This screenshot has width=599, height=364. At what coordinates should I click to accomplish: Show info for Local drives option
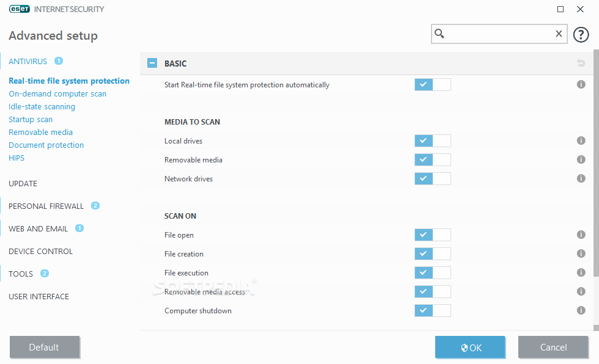coord(581,141)
